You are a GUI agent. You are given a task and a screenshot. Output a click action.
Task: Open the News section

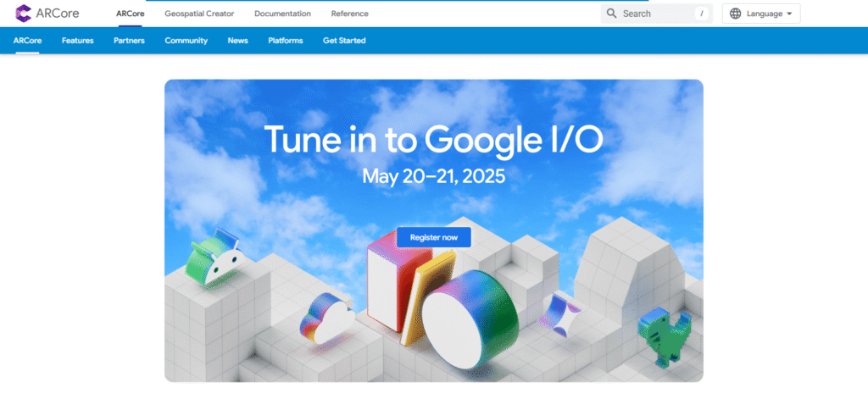point(237,41)
